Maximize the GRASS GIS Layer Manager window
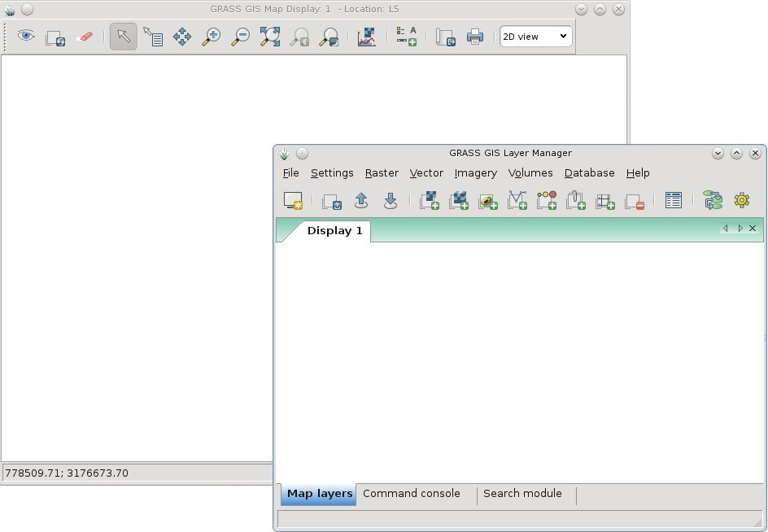 736,153
